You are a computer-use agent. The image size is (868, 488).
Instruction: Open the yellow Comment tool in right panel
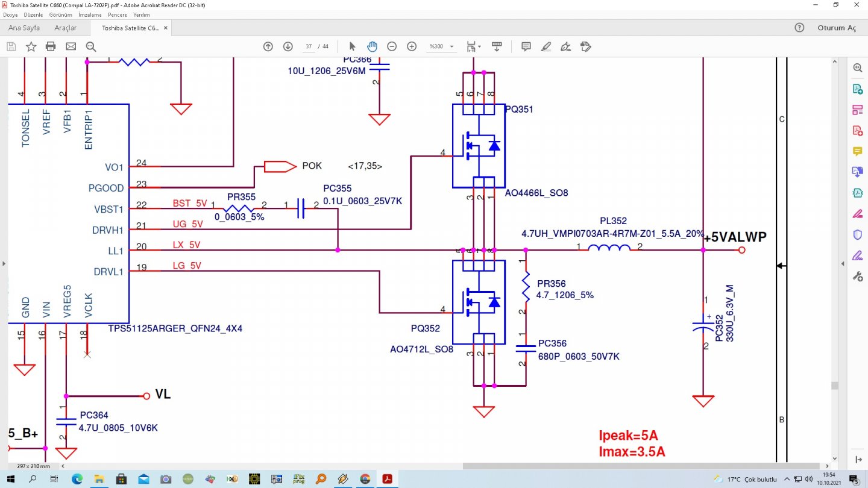point(857,151)
